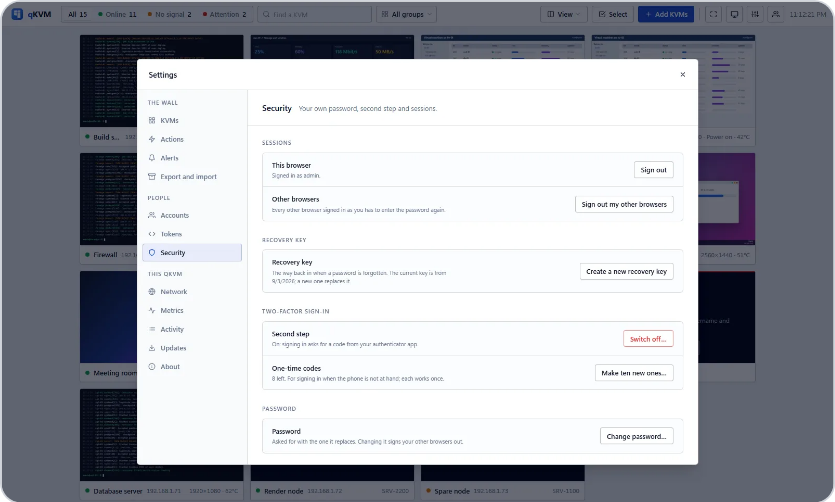Open the View dropdown

(564, 14)
